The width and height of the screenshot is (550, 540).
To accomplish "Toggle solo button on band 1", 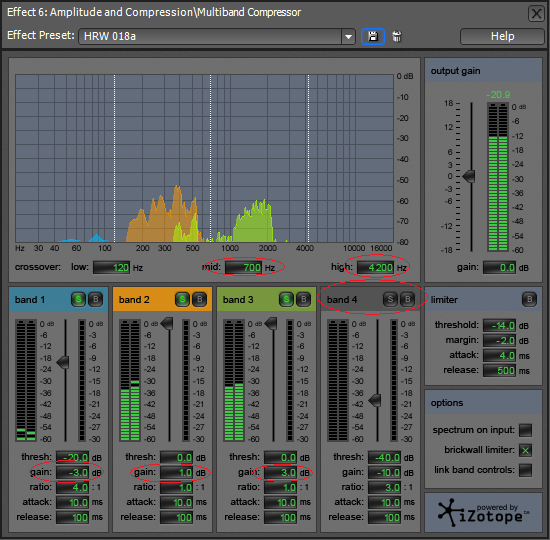I will [x=78, y=299].
